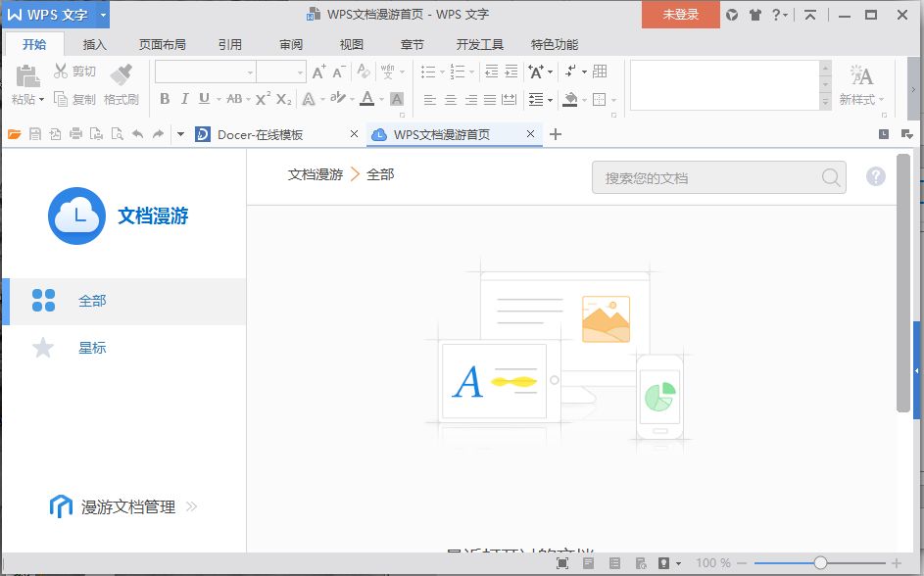
Task: Click the Save icon on quick toolbar
Action: (35, 134)
